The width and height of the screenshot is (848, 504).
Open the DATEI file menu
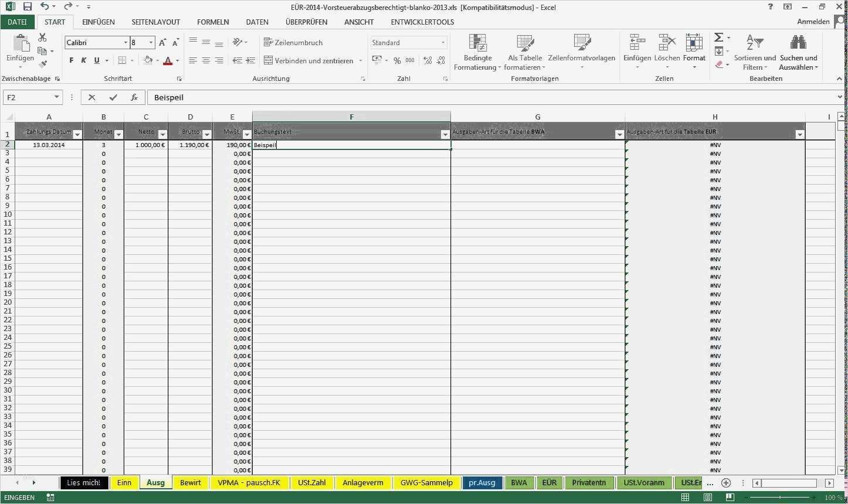point(18,22)
